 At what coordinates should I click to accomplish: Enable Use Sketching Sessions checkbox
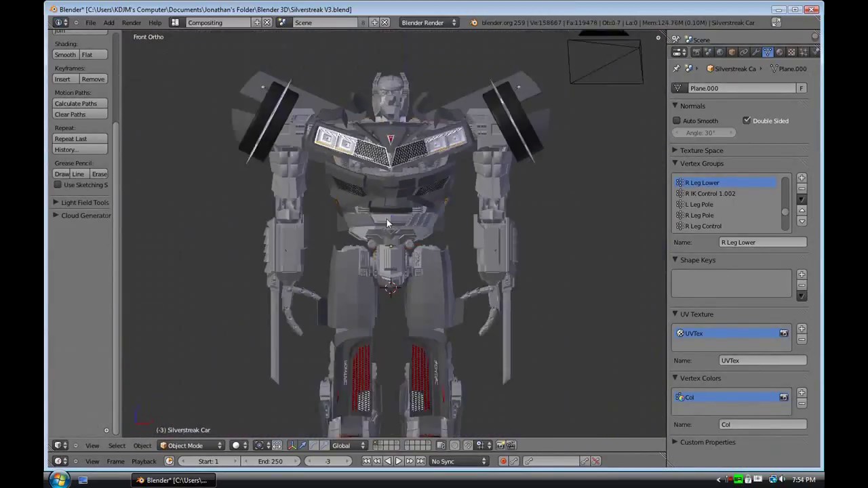58,184
